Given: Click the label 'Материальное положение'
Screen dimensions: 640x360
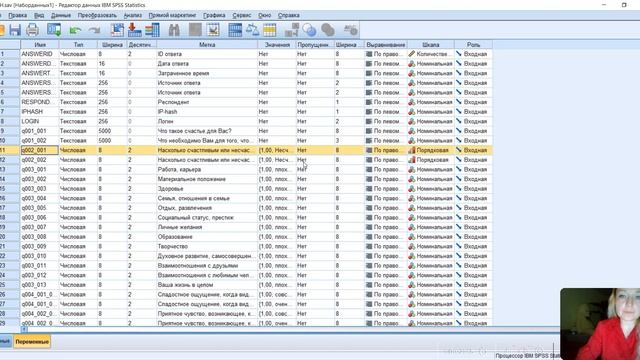Looking at the screenshot, I should (191, 179).
